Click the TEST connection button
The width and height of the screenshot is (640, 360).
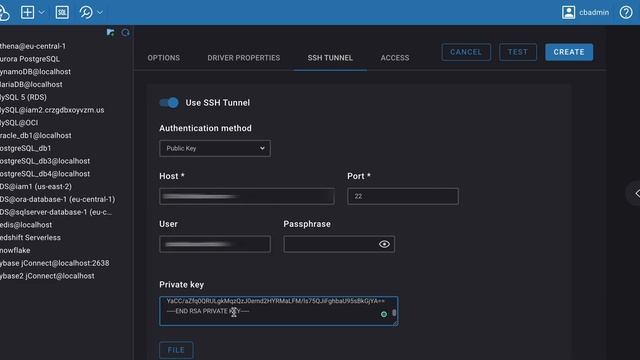coord(518,52)
